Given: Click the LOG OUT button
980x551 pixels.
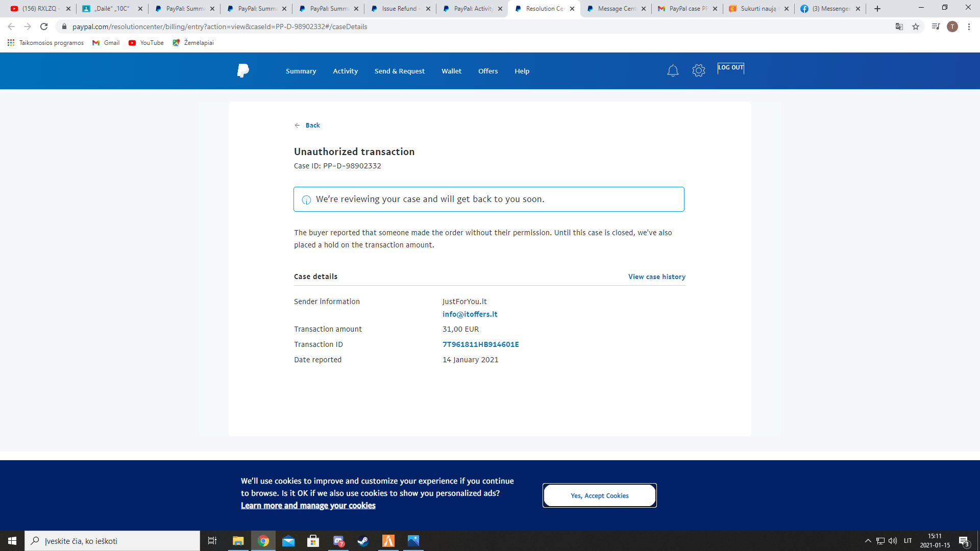Looking at the screenshot, I should 730,68.
